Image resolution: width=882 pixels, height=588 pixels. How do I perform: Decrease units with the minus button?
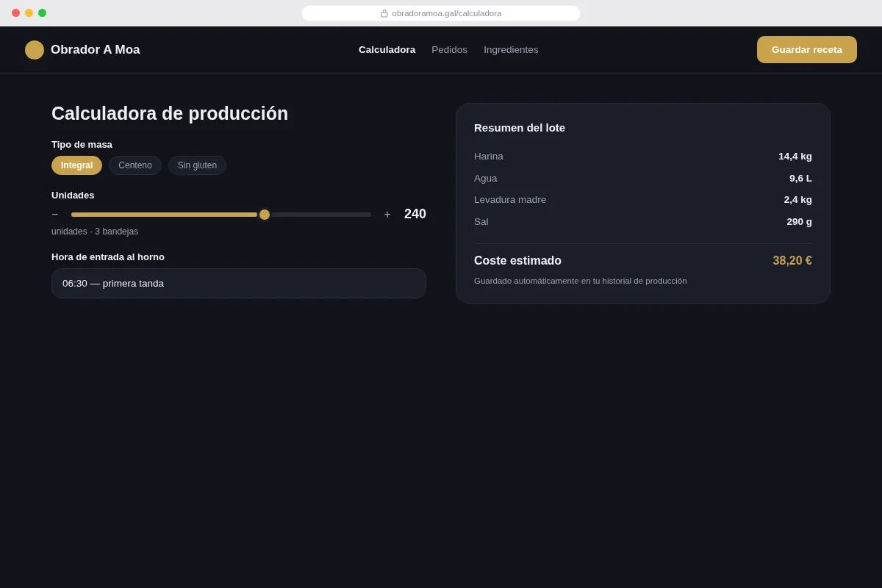click(54, 215)
